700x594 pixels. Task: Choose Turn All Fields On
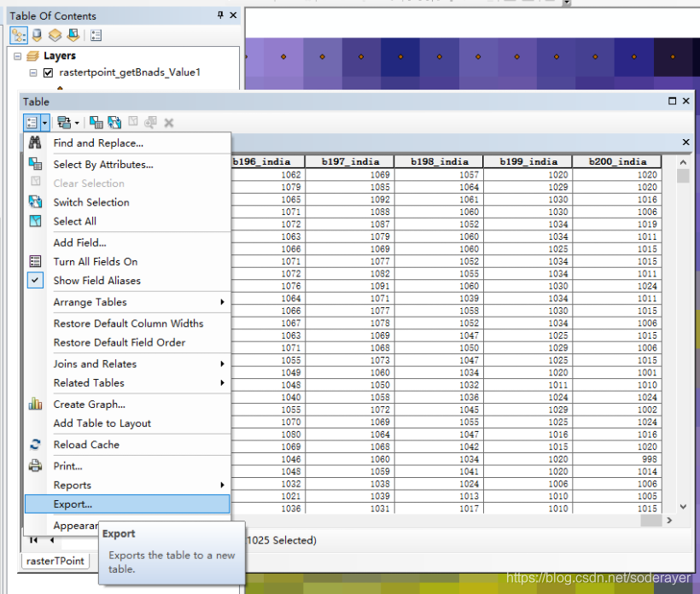(x=128, y=261)
